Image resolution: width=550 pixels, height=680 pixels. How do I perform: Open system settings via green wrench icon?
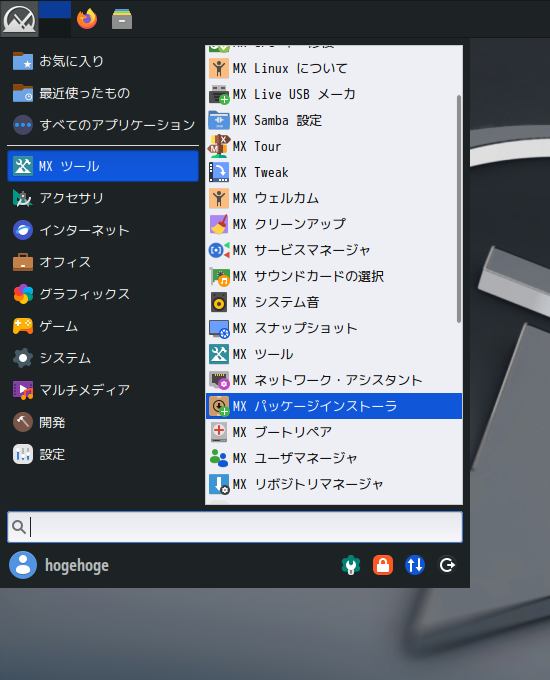[351, 565]
